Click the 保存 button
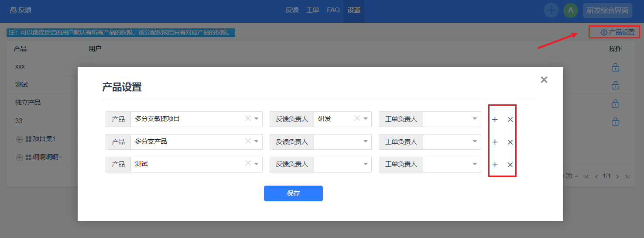644x238 pixels. [293, 193]
